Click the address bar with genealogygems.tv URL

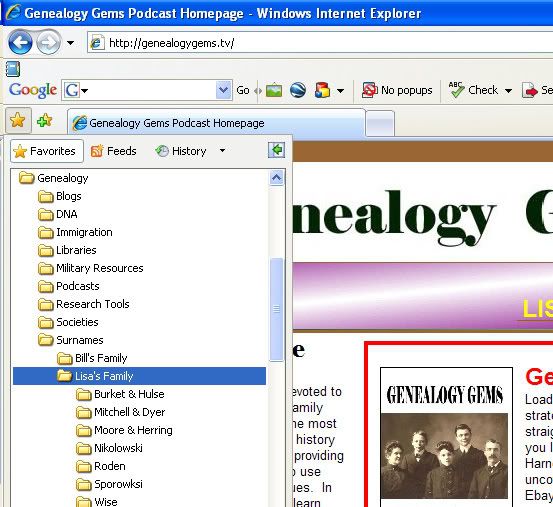(320, 43)
